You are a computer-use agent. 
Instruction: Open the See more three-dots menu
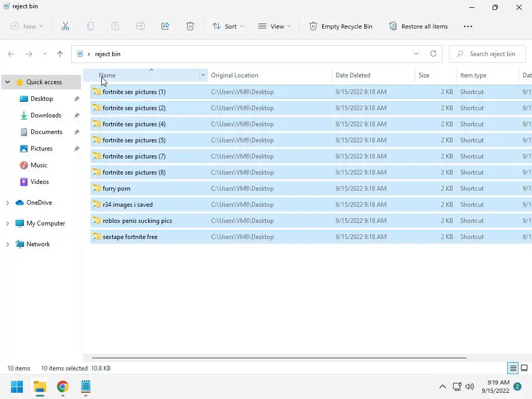468,26
